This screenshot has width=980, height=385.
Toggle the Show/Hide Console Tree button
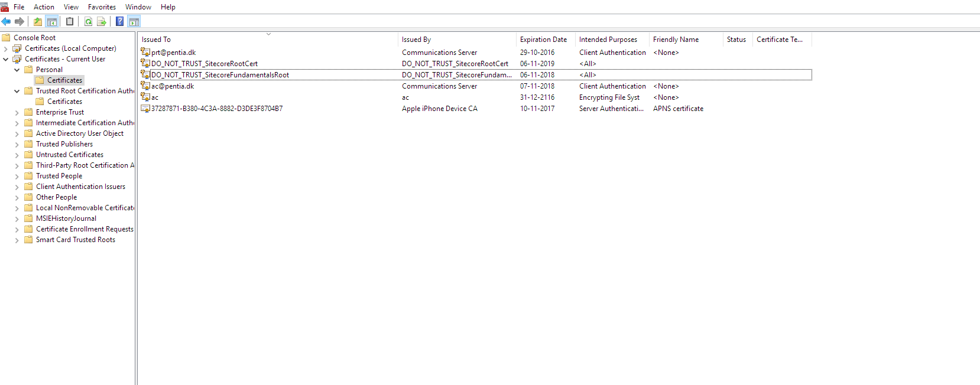point(52,22)
